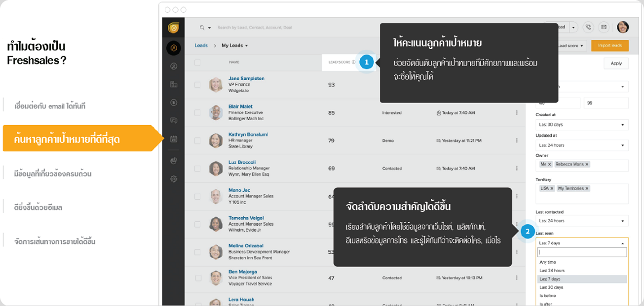The height and width of the screenshot is (306, 644).
Task: Click Jane Sampleton's avatar photo
Action: coord(216,85)
